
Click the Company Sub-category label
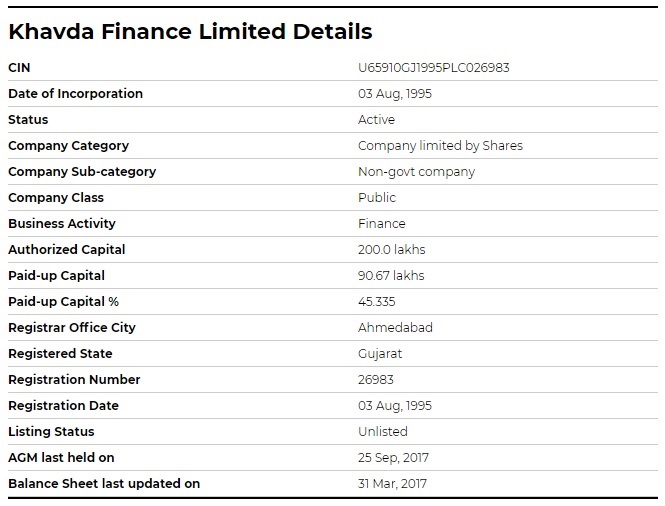[82, 172]
